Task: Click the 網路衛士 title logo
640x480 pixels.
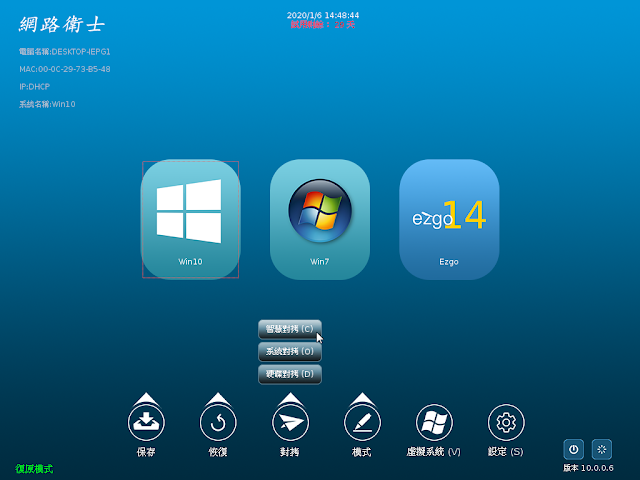Action: pos(62,24)
